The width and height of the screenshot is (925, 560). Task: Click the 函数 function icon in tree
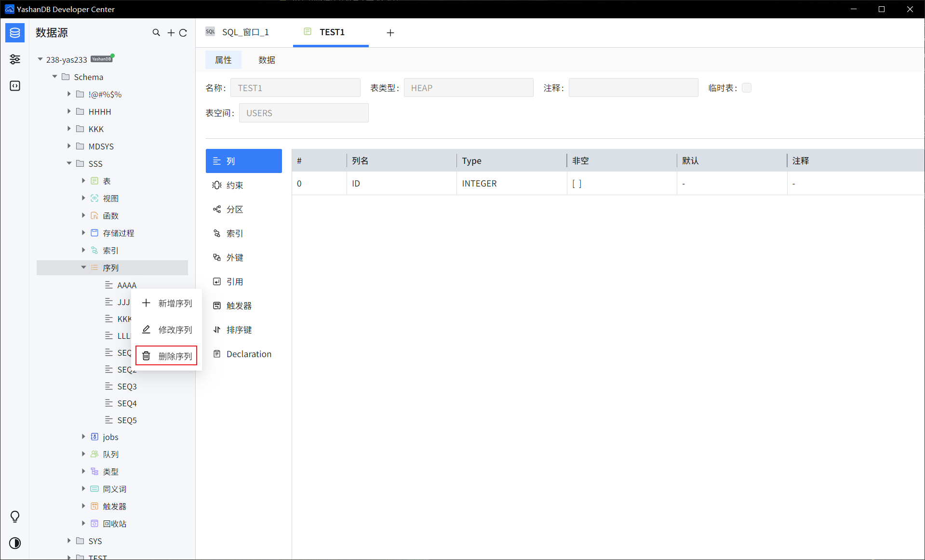[94, 215]
